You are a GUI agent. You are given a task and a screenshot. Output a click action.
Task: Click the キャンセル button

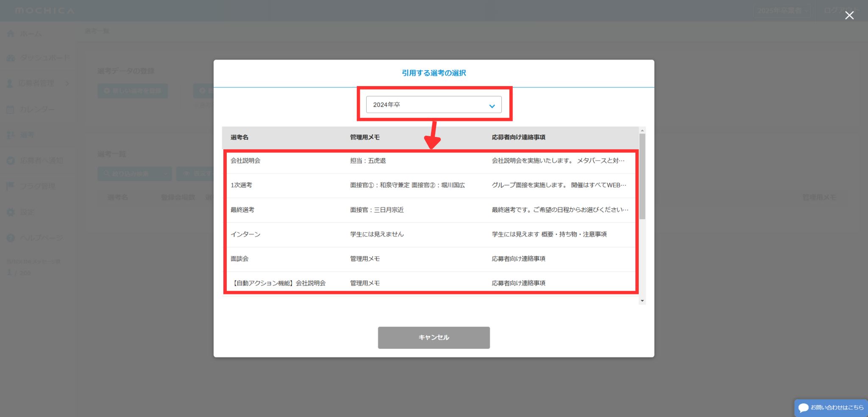point(434,338)
